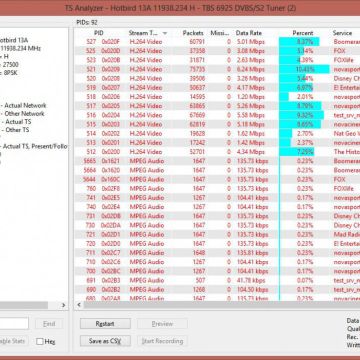
Task: Click the Nat Geo service cell
Action: tap(347, 133)
